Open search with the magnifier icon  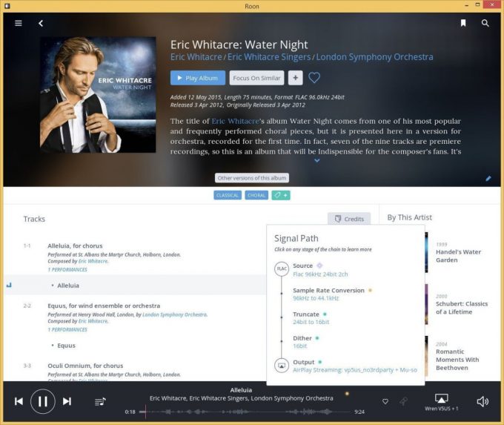pyautogui.click(x=485, y=23)
